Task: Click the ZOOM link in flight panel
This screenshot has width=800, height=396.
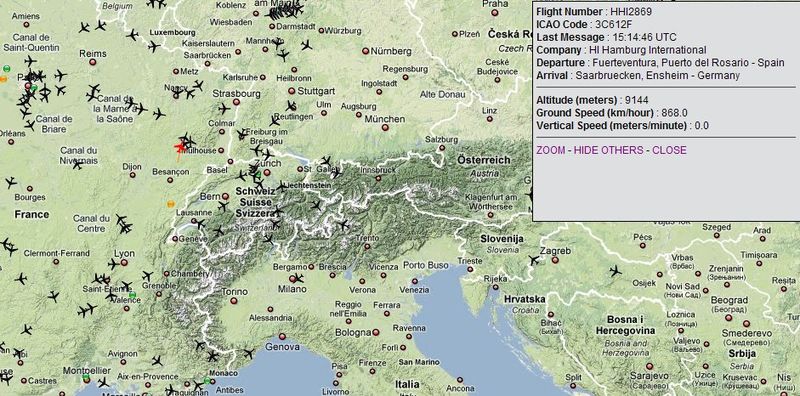Action: [551, 150]
